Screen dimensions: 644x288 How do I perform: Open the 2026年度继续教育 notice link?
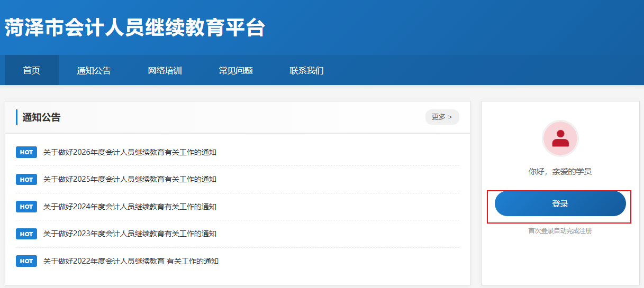pyautogui.click(x=130, y=152)
